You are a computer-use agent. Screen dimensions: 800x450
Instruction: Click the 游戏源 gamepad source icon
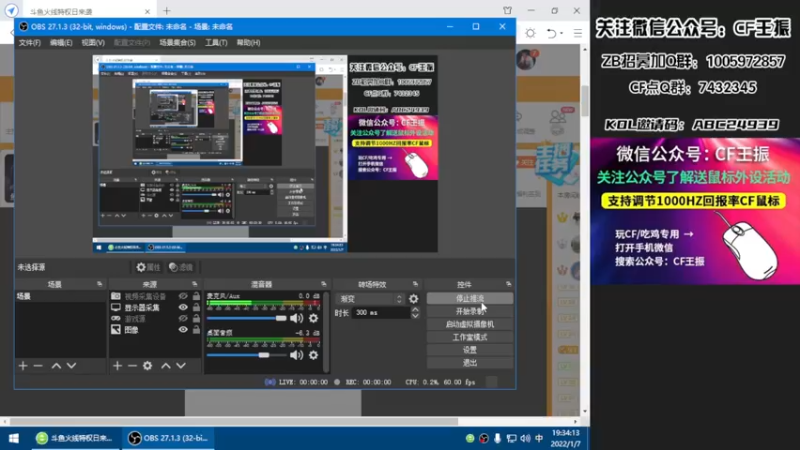tap(116, 318)
